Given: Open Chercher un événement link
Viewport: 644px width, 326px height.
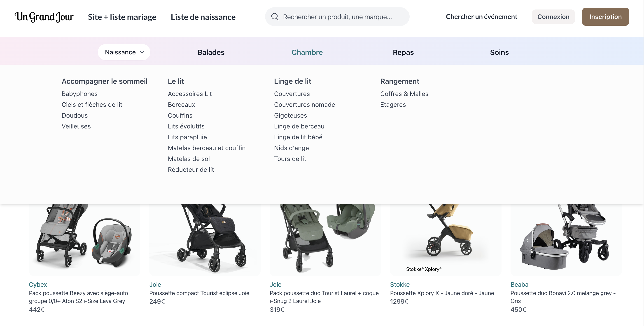Looking at the screenshot, I should tap(481, 17).
